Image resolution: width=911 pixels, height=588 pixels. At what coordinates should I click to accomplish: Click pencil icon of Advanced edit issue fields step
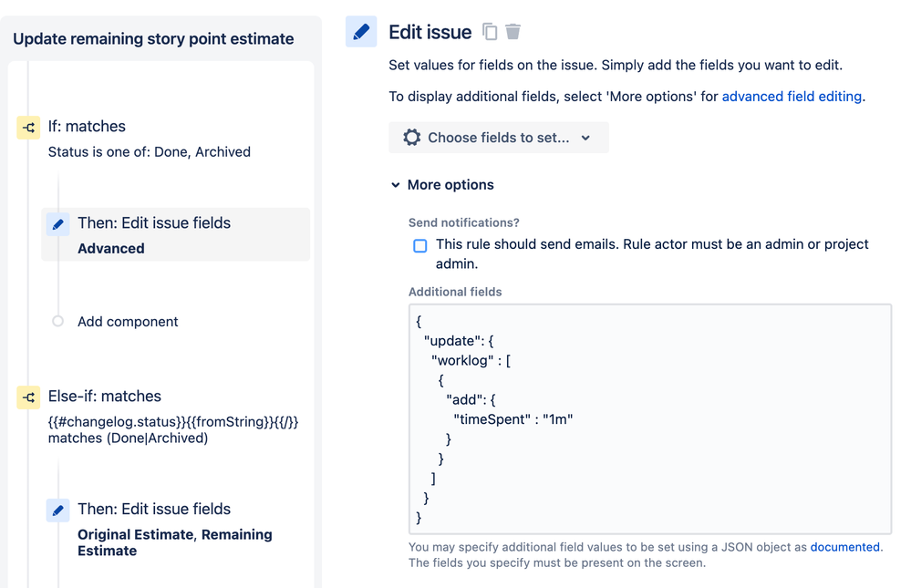pos(57,224)
